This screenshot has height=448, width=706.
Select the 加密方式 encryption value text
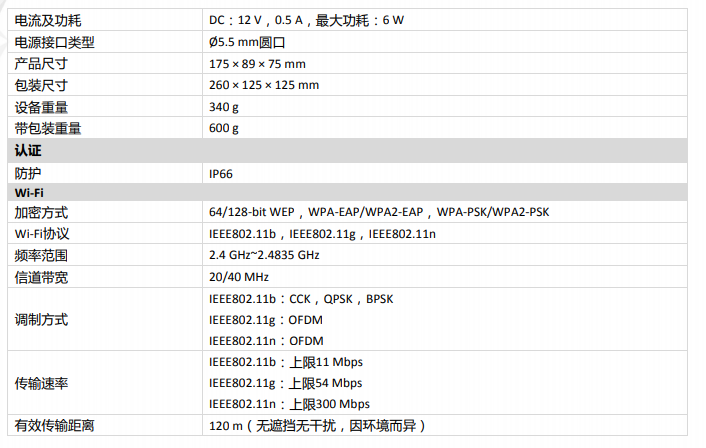pos(379,212)
